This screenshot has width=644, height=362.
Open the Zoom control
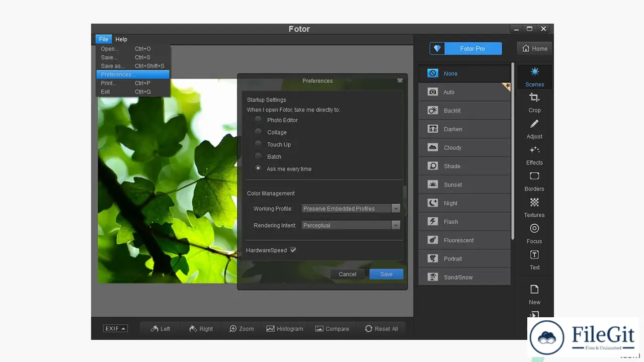[242, 329]
